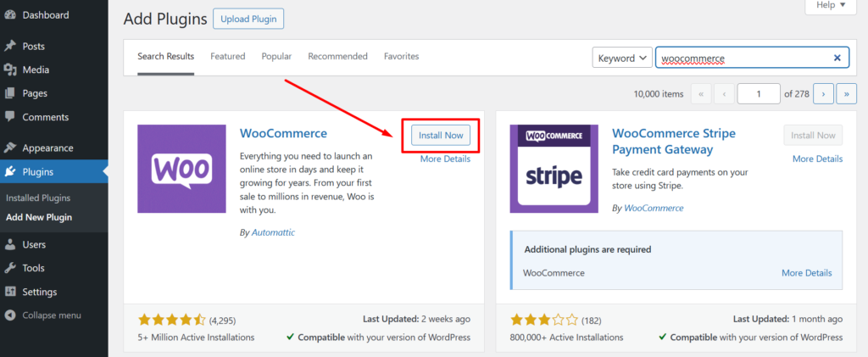Click More Details in required plugins notice
868x357 pixels.
click(x=807, y=273)
